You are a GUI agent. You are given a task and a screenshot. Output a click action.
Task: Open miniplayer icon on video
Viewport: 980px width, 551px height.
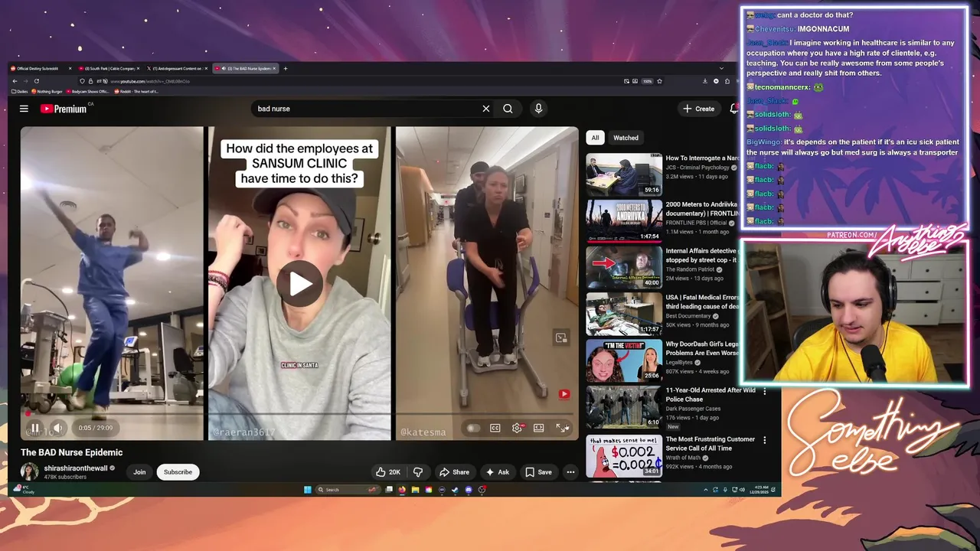coord(561,337)
